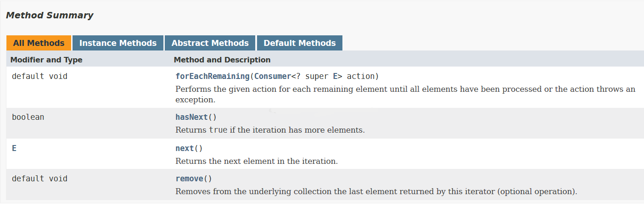
Task: Click the "Returns the next element" description
Action: pyautogui.click(x=257, y=161)
